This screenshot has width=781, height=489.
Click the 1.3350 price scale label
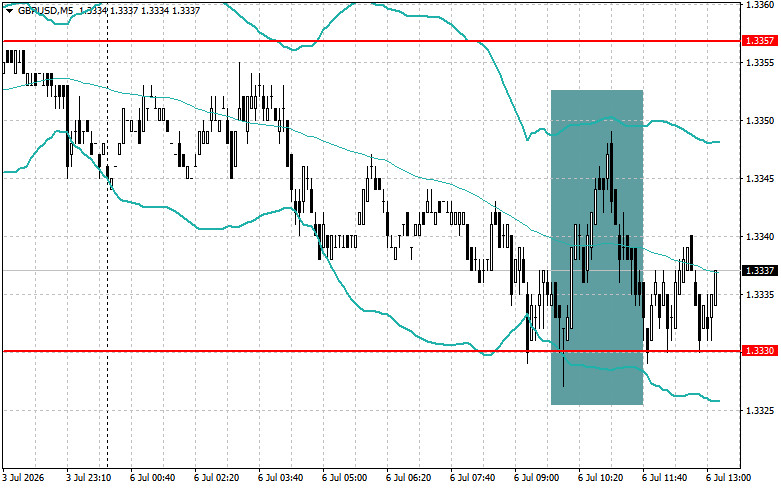[x=760, y=121]
